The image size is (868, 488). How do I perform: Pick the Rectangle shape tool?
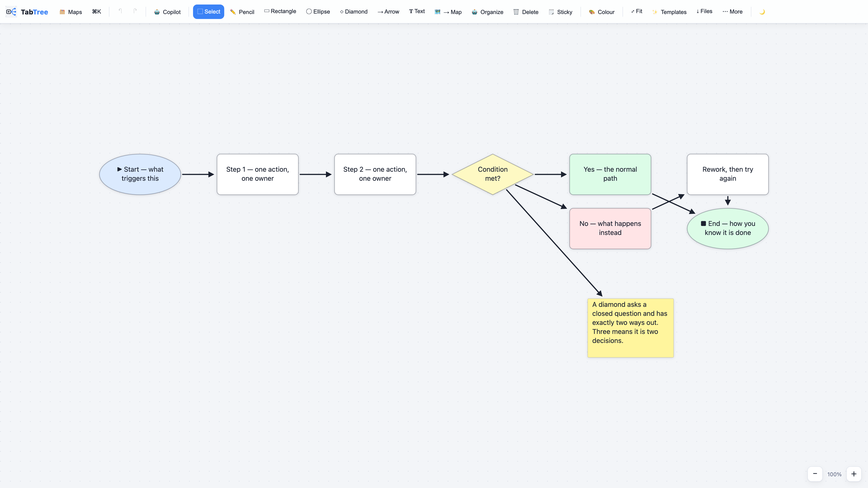(280, 12)
